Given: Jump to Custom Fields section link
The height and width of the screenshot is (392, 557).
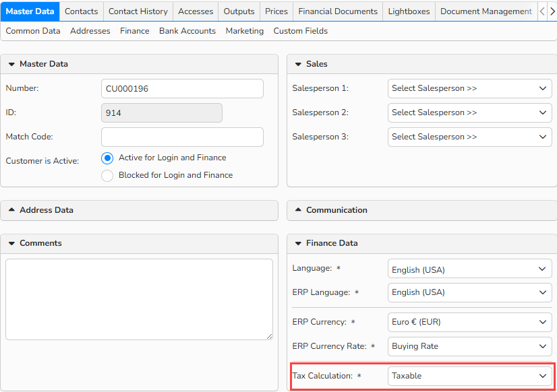Looking at the screenshot, I should [301, 31].
